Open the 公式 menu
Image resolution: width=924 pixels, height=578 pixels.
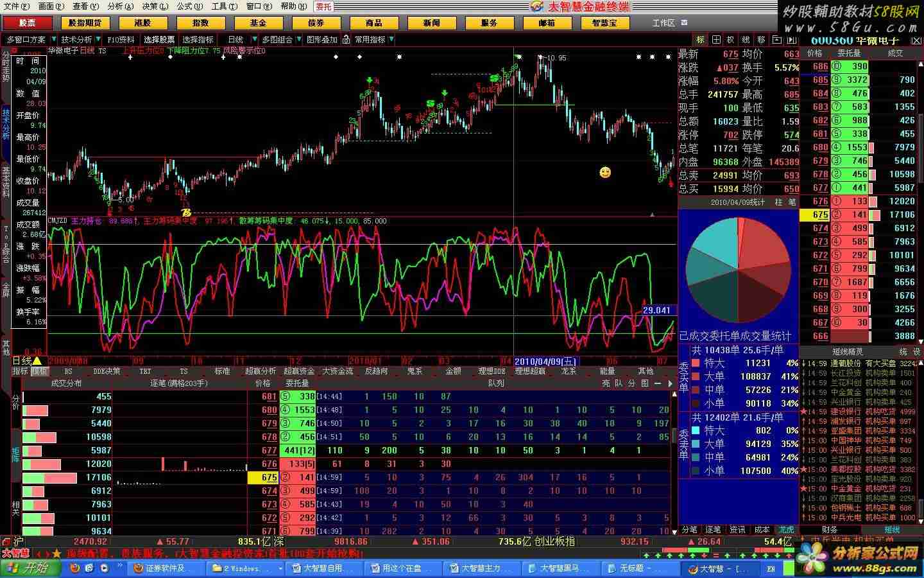click(x=189, y=6)
